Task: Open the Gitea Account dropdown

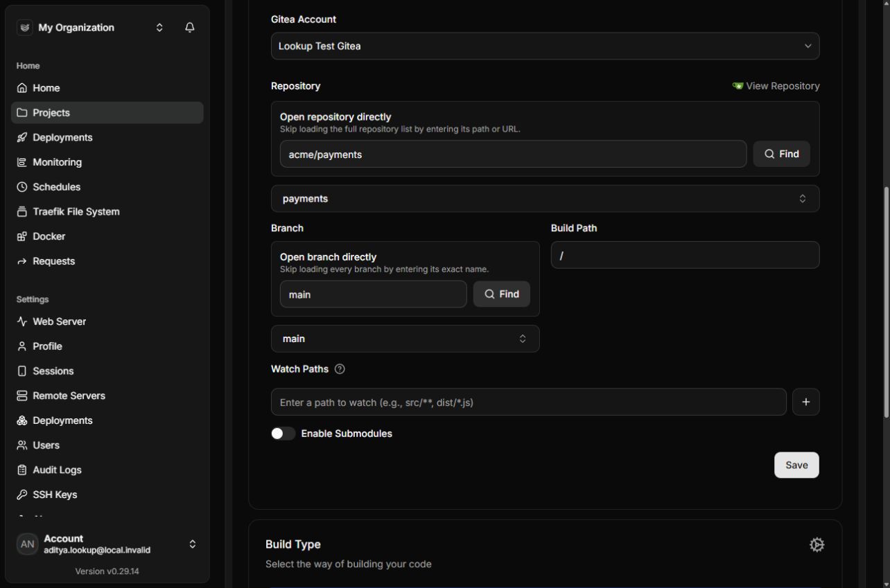Action: point(546,46)
